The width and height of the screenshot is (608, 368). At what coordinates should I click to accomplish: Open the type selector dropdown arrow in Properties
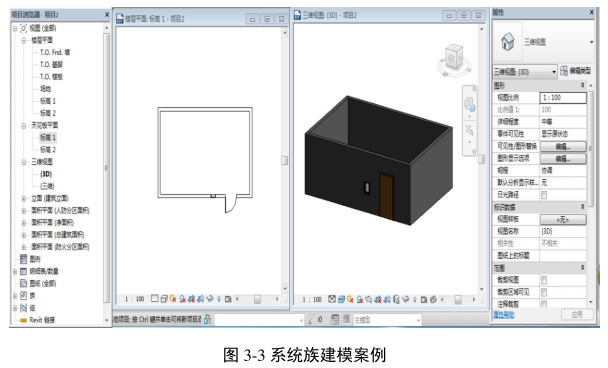[x=591, y=42]
